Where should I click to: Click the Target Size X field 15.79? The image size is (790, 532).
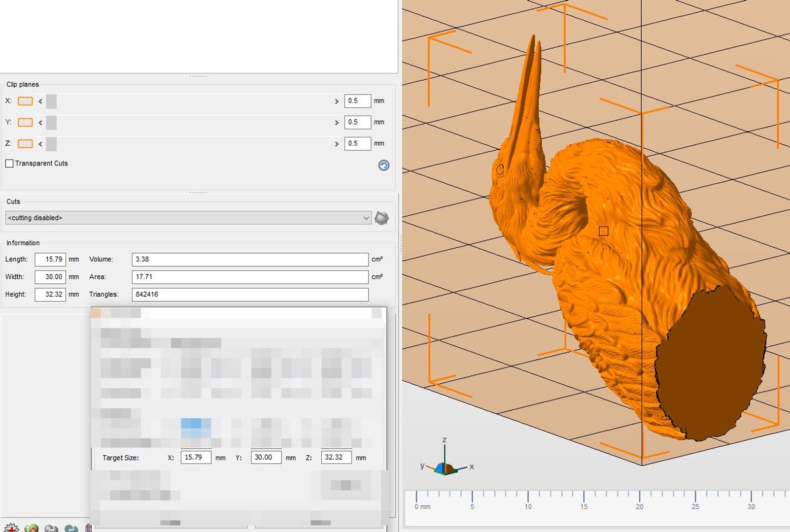[x=196, y=457]
